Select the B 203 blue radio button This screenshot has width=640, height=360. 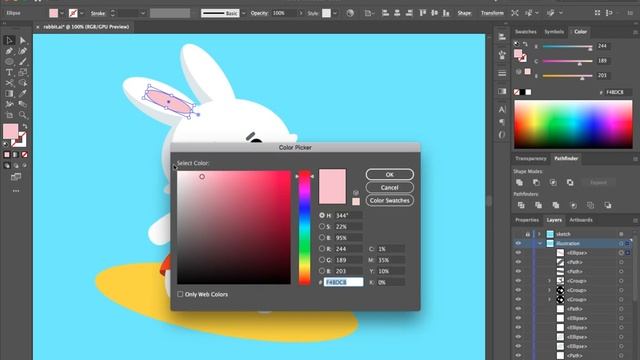(x=322, y=271)
